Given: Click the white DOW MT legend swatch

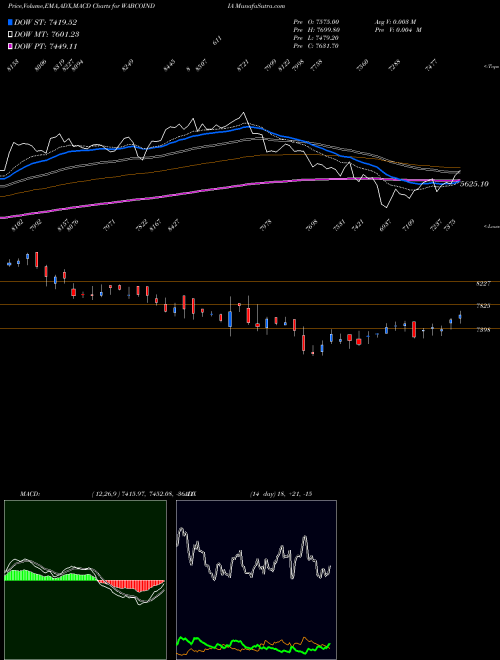Looking at the screenshot, I should pyautogui.click(x=11, y=35).
